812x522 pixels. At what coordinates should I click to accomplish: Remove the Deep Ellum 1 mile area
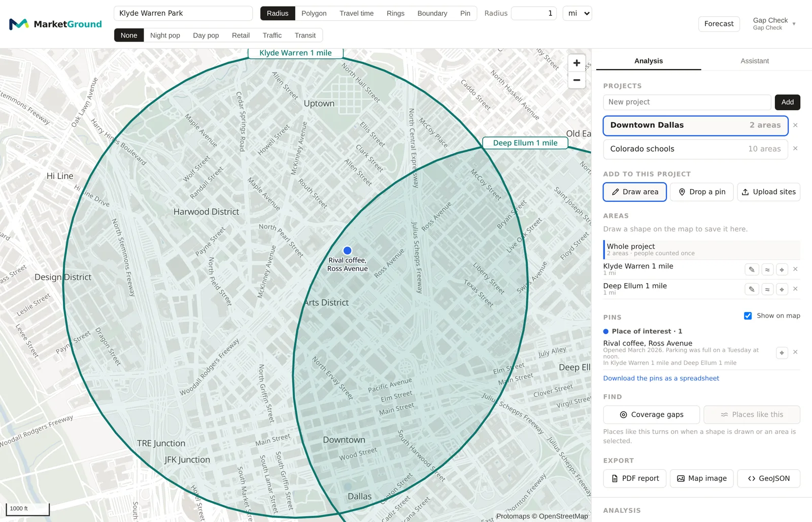[795, 289]
